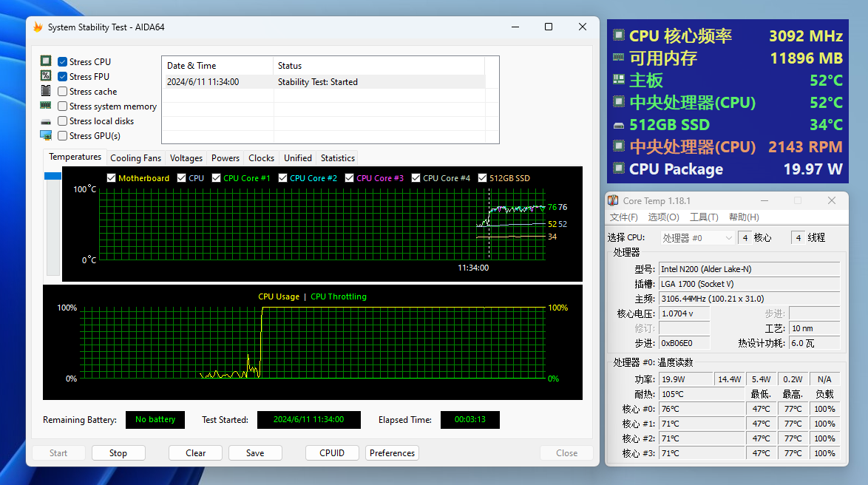Click the Intel N200 (Alder Lake-N) model field
The height and width of the screenshot is (485, 868).
coord(749,269)
